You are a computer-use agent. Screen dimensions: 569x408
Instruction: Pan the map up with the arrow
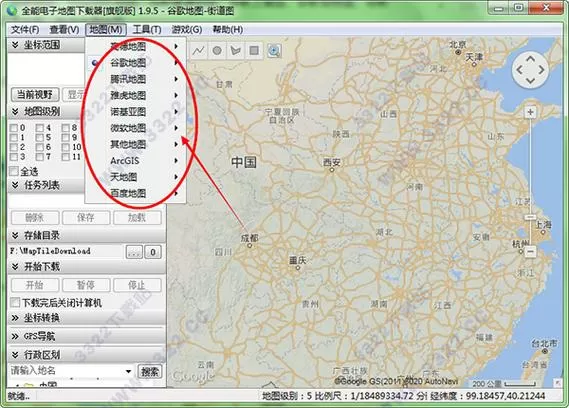(531, 58)
